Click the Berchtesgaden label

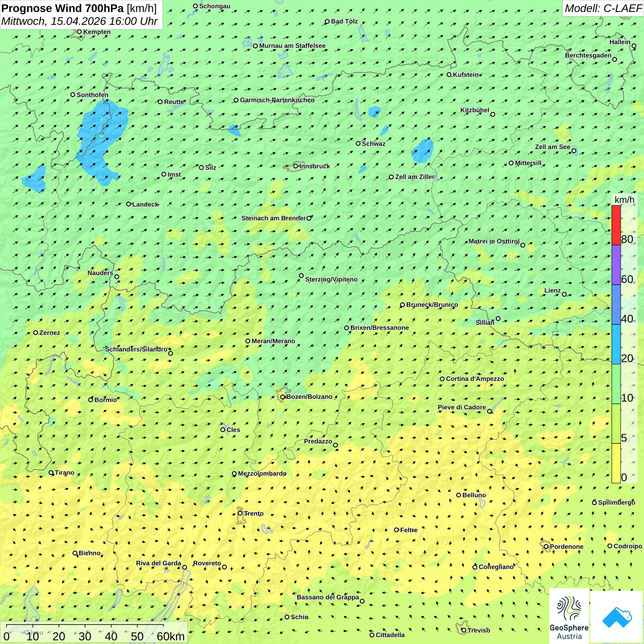588,55
